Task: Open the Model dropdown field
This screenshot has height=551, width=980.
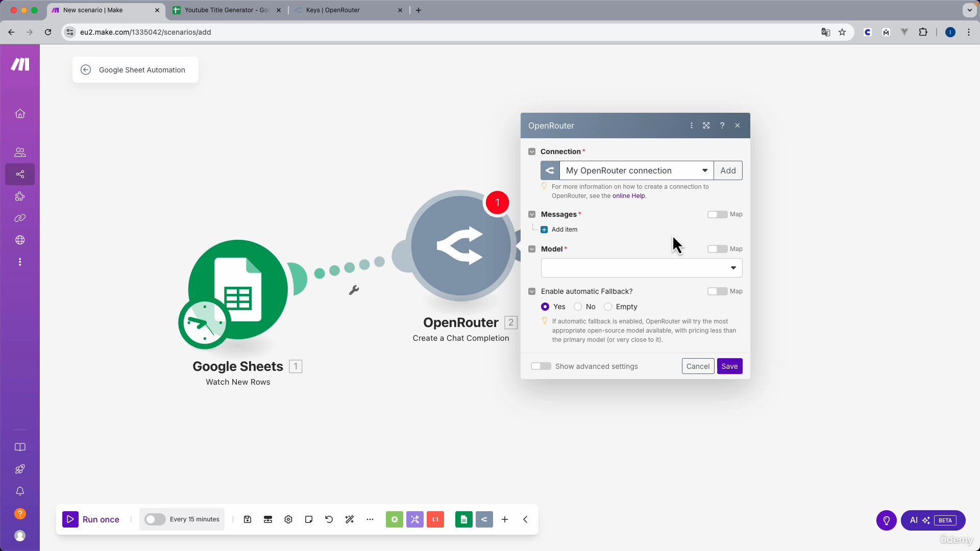Action: pyautogui.click(x=642, y=268)
